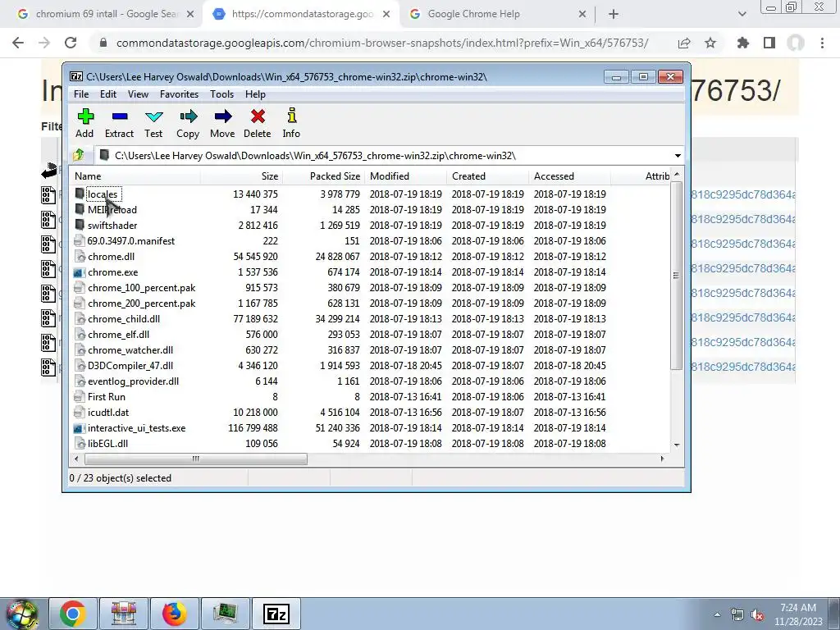Select the chrome_200_percent.pak file
Screen dimensions: 840x630
[141, 304]
